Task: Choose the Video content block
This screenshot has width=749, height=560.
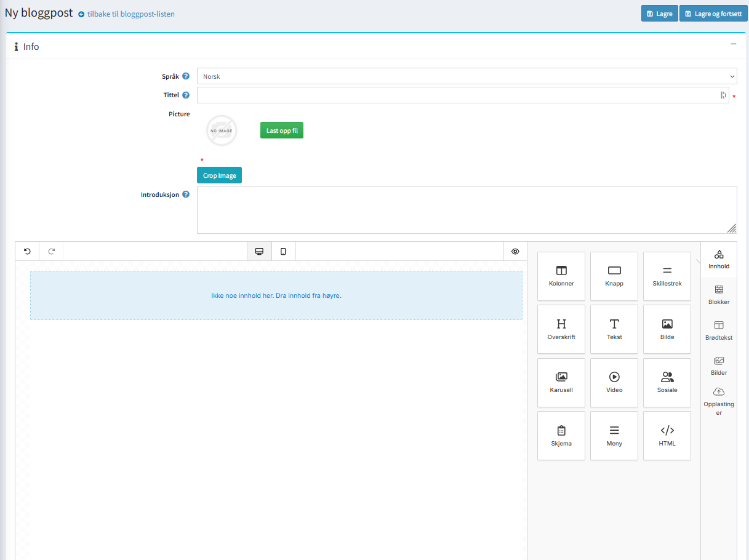Action: tap(614, 383)
